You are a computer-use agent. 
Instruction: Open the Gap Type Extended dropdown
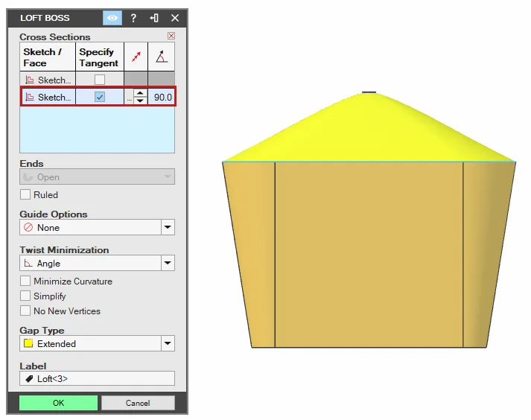pyautogui.click(x=98, y=343)
